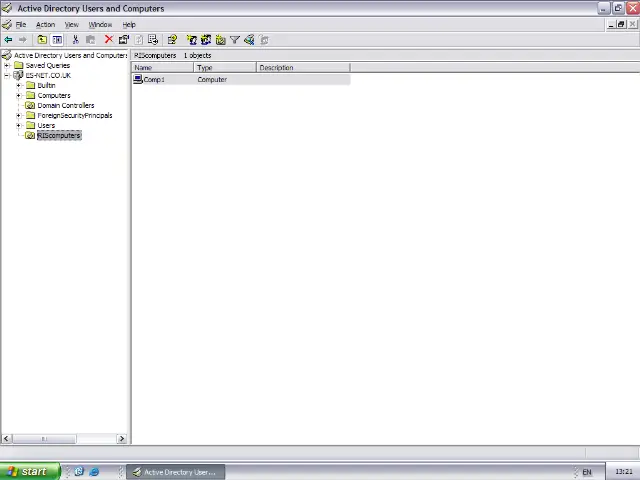Viewport: 640px width, 480px height.
Task: Minimize the inner MMC child window
Action: pyautogui.click(x=611, y=24)
